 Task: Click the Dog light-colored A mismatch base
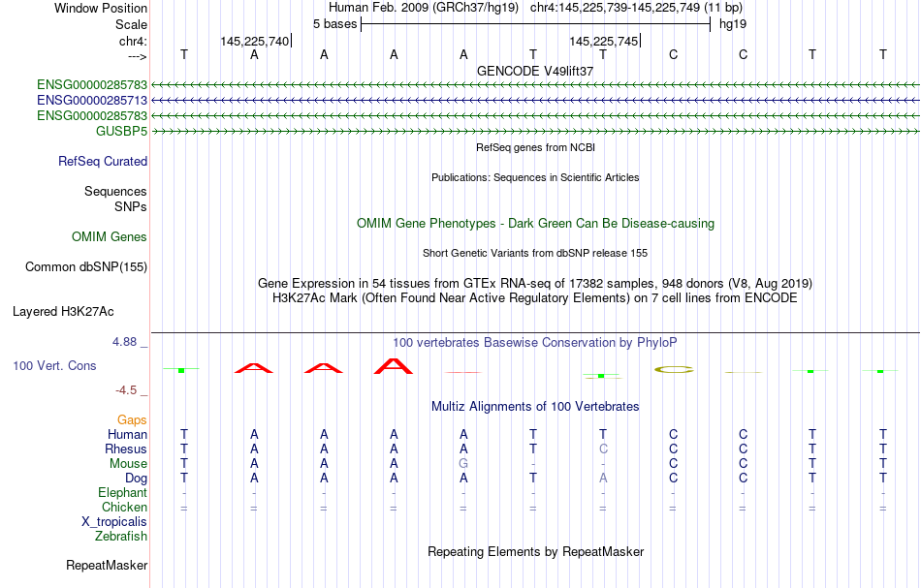click(x=603, y=479)
